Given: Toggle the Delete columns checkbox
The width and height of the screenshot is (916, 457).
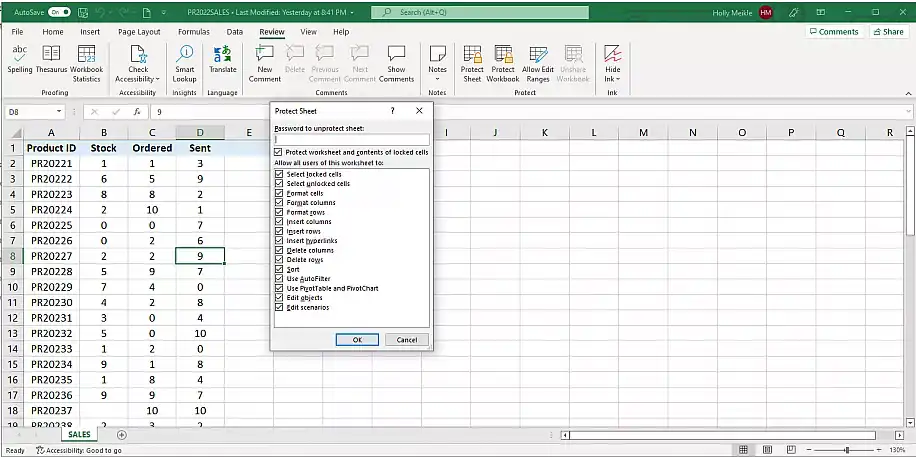Looking at the screenshot, I should pyautogui.click(x=279, y=250).
